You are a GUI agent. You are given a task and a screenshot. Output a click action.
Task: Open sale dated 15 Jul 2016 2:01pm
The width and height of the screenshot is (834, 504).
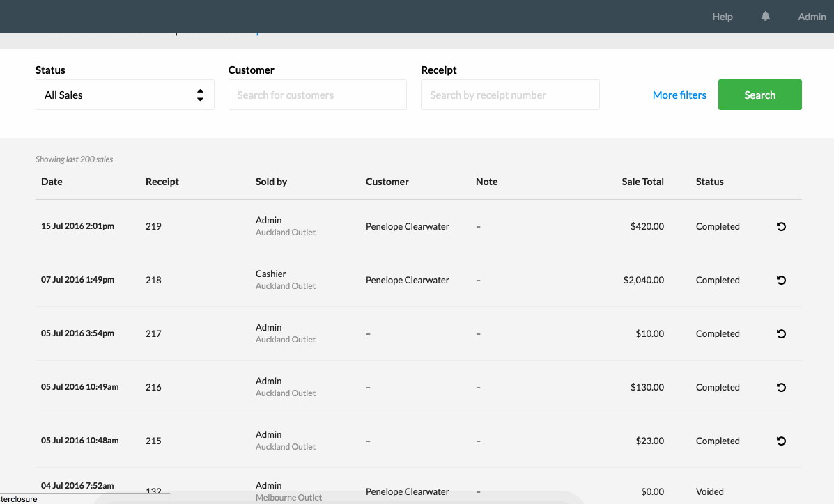pos(77,226)
